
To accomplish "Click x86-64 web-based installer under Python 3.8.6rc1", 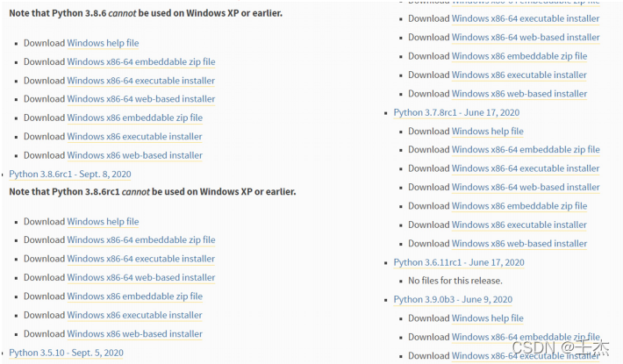I will [140, 278].
